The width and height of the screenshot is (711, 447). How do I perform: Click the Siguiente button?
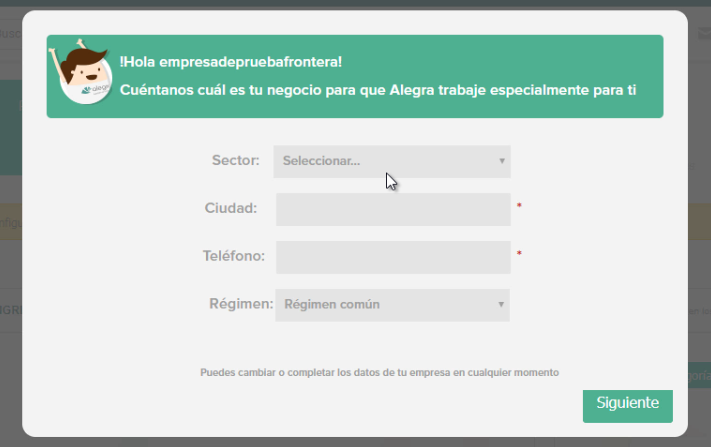click(x=628, y=406)
